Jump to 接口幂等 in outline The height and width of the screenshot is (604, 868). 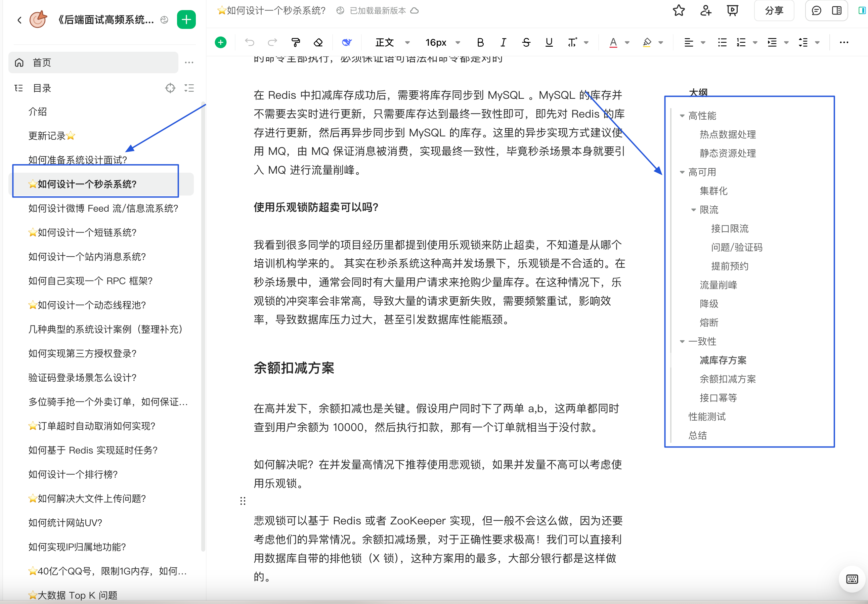tap(718, 398)
